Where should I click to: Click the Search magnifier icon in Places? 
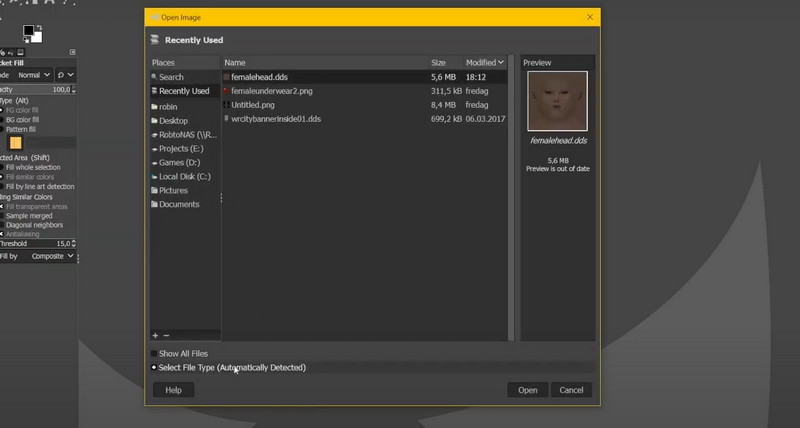pos(154,77)
